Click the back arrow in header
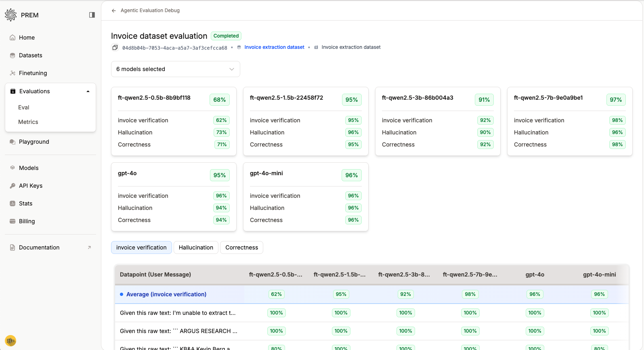 (114, 10)
